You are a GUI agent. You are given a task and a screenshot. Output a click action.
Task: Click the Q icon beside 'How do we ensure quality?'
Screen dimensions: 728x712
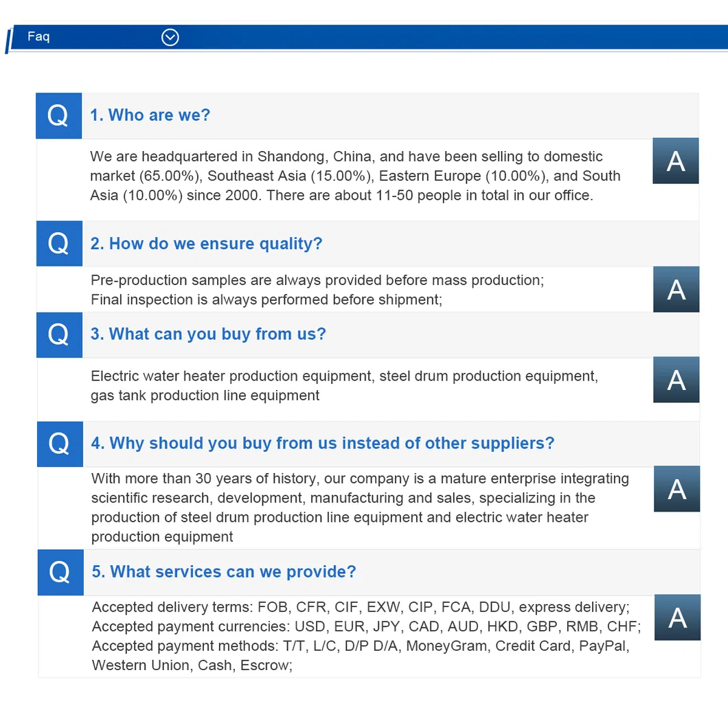[x=59, y=243]
